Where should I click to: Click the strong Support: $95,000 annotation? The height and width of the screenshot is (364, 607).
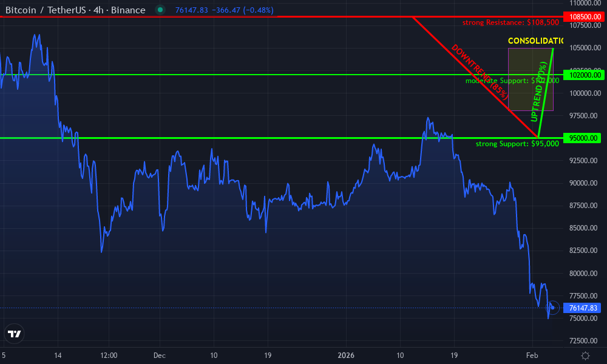click(x=517, y=144)
